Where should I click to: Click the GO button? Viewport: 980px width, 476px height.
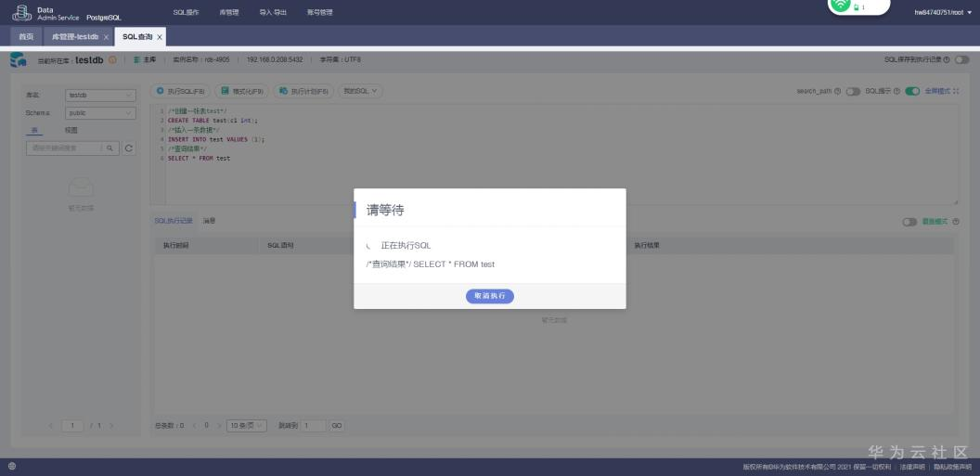coord(336,426)
